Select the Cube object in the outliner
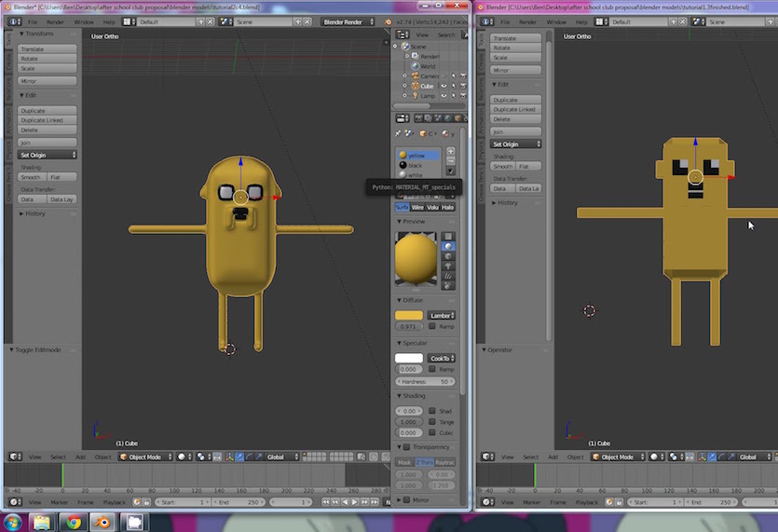 click(x=428, y=86)
